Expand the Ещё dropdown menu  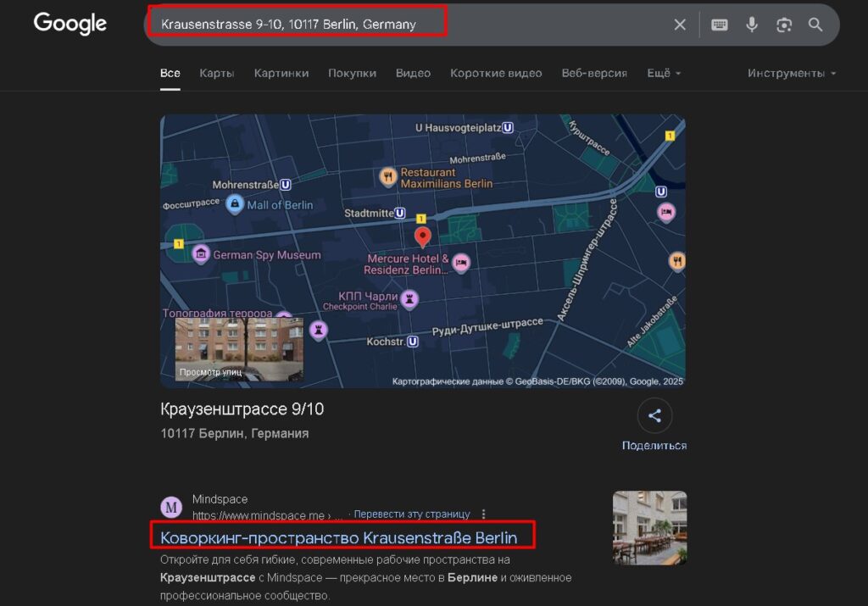664,73
